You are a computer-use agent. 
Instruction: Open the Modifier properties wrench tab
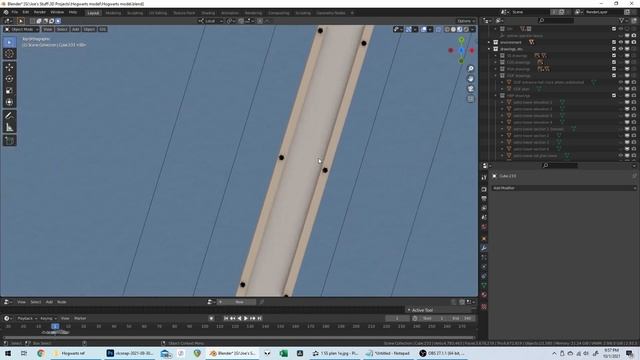pos(484,248)
